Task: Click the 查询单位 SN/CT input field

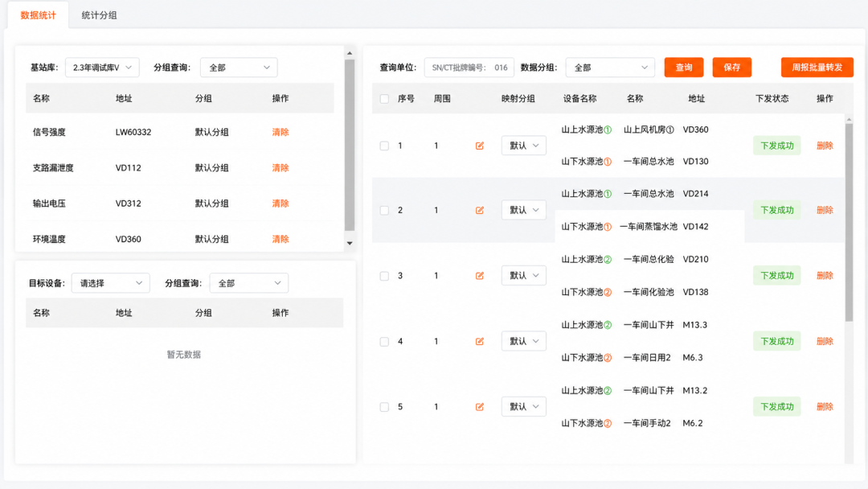Action: pos(469,68)
